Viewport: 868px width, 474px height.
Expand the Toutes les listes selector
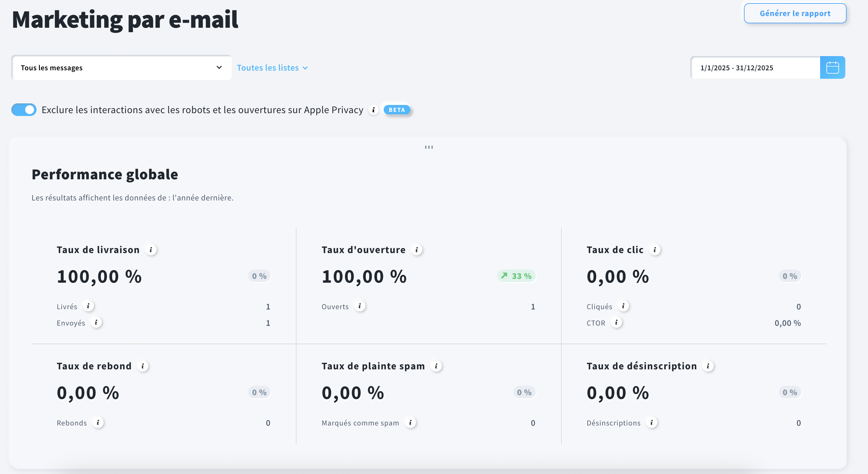pos(271,67)
